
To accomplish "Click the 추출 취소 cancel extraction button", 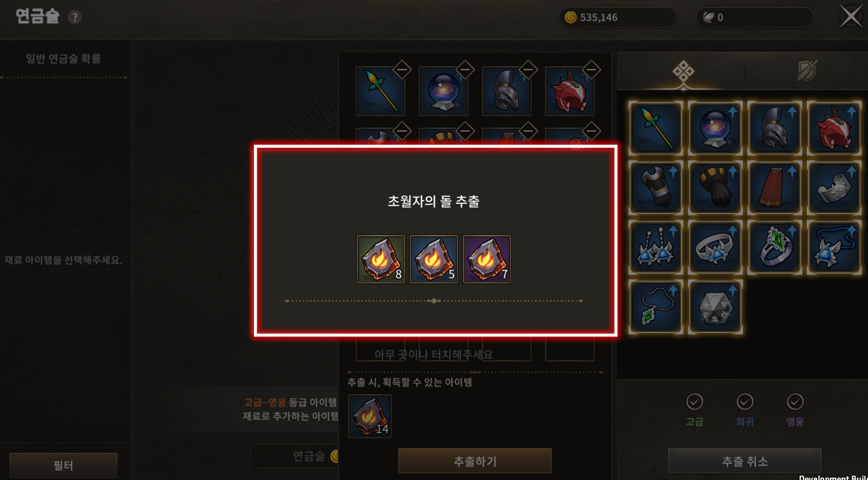I will 744,461.
